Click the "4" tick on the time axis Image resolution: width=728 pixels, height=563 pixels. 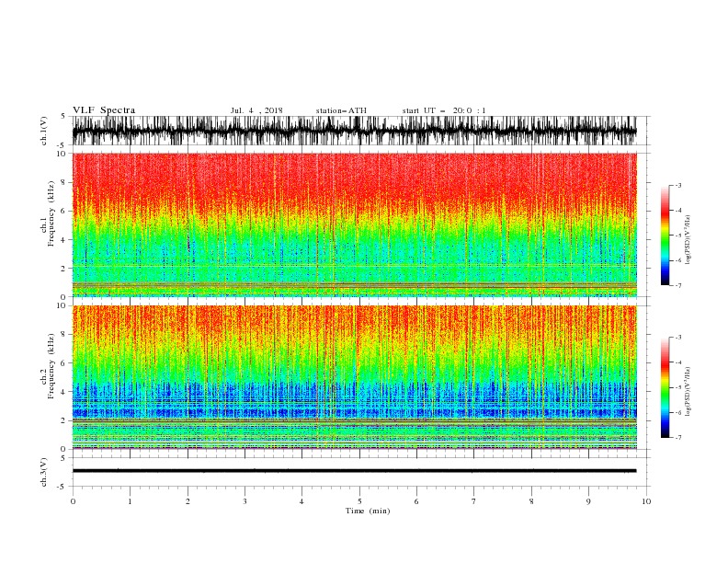coord(301,501)
